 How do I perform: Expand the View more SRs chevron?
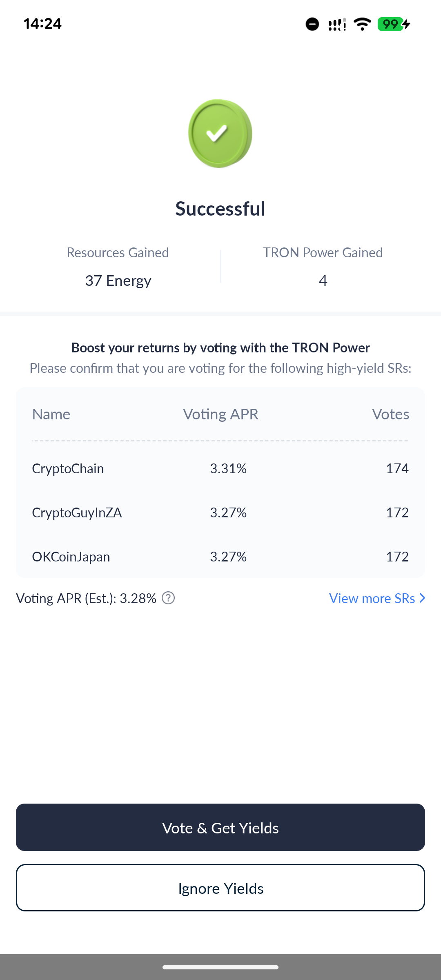423,598
